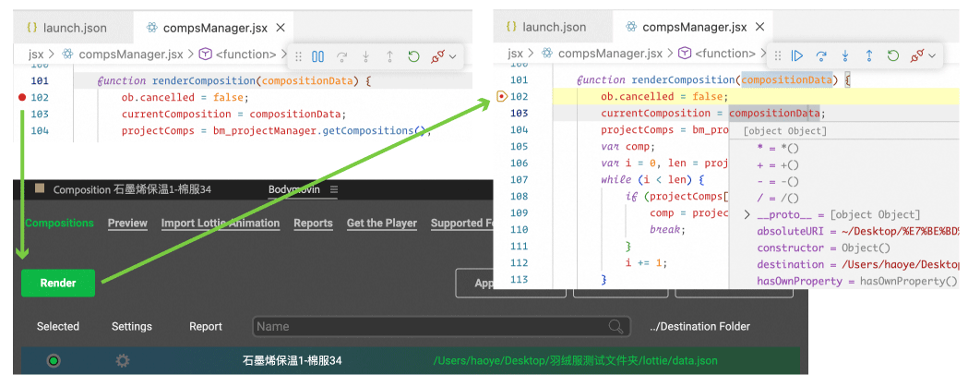The width and height of the screenshot is (980, 387).
Task: Restart debugging from the left editor's debug toolbar
Action: coord(413,56)
